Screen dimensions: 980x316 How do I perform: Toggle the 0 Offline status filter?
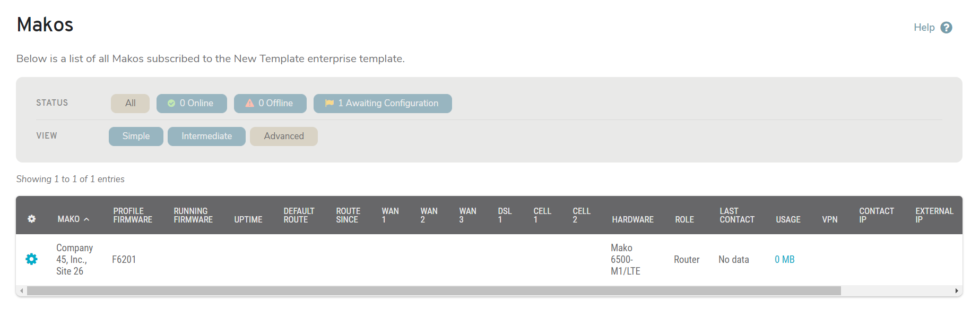pos(270,103)
